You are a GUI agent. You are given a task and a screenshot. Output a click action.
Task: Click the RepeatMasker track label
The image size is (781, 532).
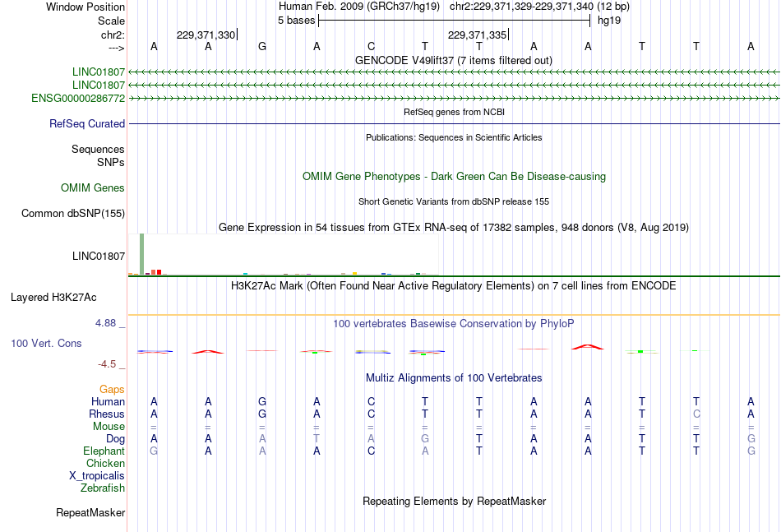[90, 512]
